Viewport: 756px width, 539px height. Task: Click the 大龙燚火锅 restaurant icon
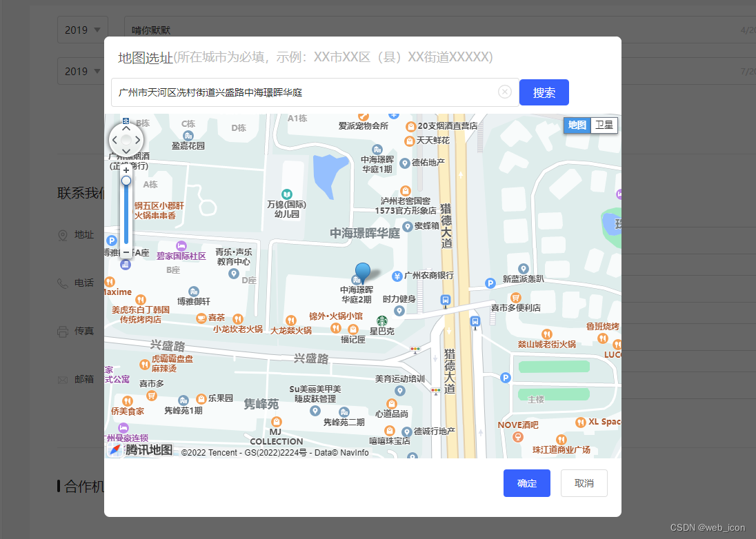coord(290,321)
